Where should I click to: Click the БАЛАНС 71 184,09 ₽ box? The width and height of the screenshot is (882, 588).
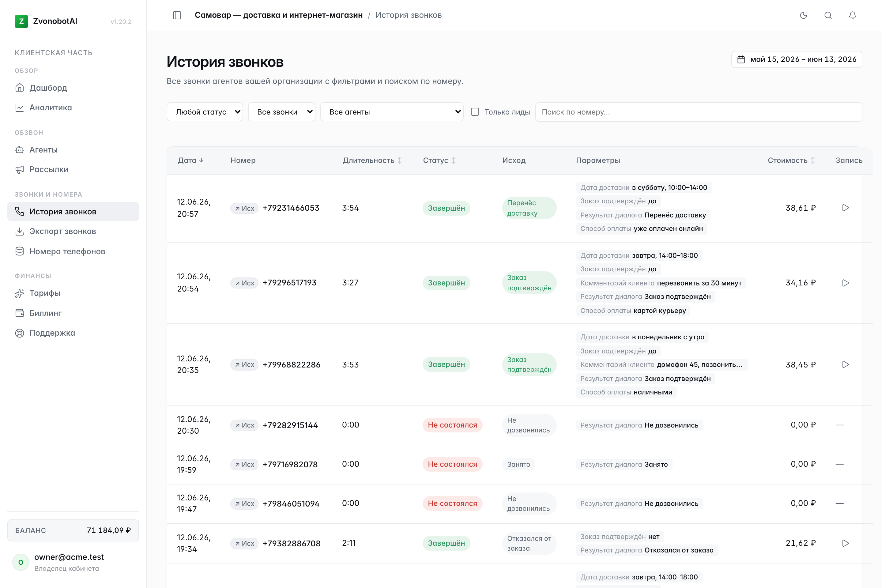pos(73,530)
